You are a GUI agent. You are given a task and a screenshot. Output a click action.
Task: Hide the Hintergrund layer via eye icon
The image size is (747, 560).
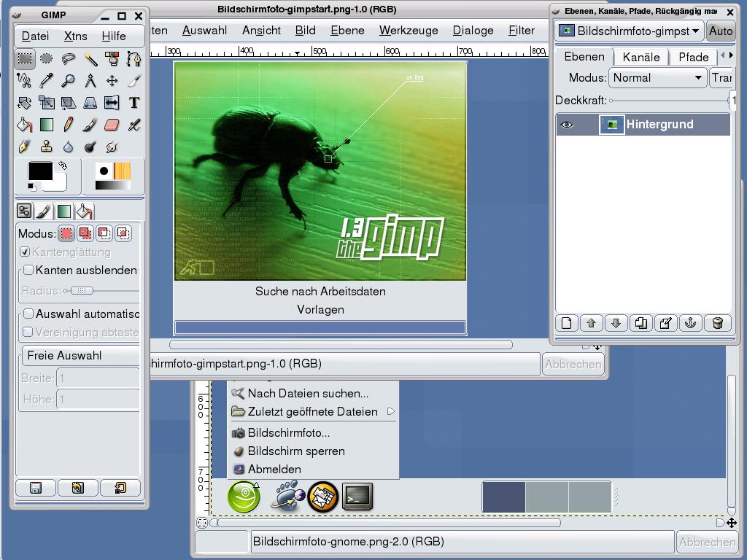(566, 125)
